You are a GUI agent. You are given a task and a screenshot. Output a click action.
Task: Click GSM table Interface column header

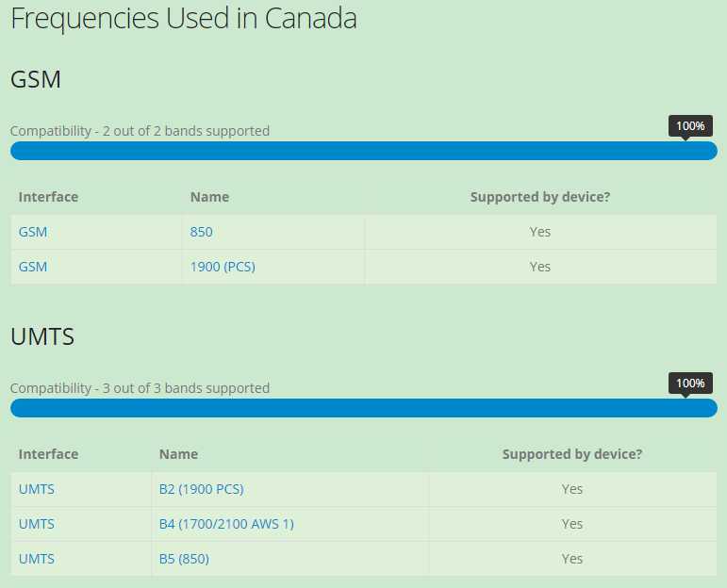point(48,197)
